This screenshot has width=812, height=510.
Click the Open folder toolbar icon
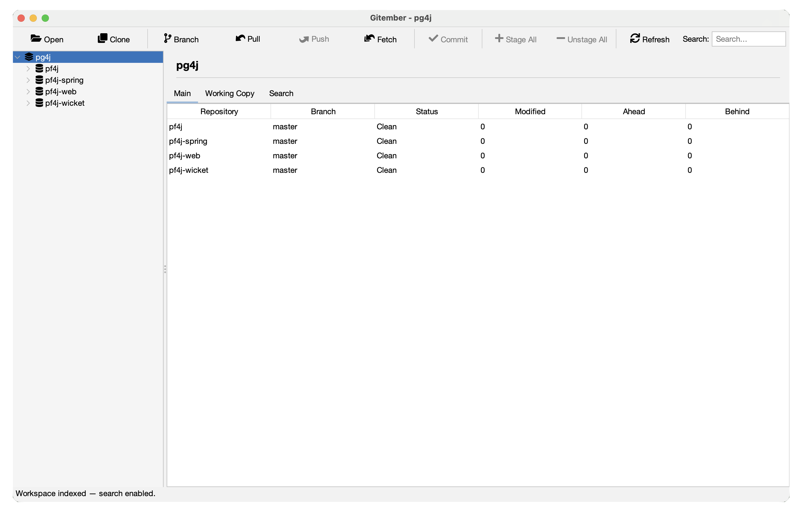(36, 38)
